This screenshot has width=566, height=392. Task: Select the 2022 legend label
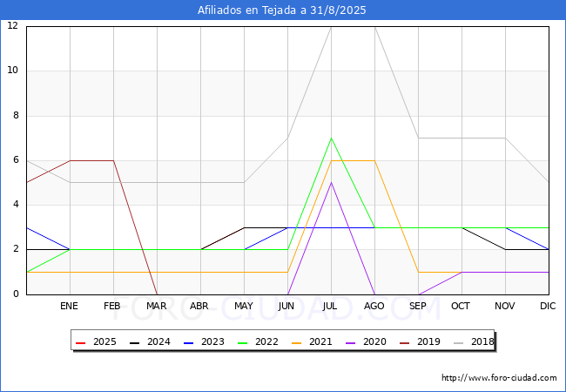[x=266, y=341]
